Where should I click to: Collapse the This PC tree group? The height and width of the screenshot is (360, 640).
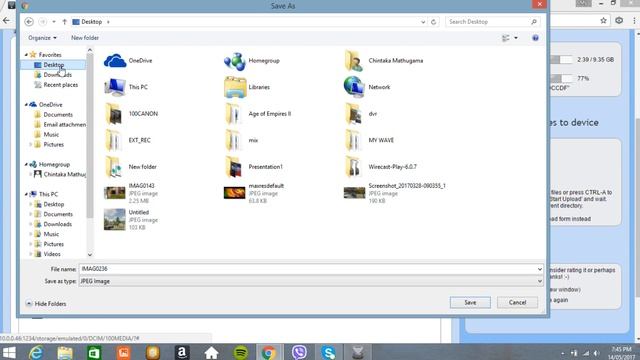(x=27, y=194)
